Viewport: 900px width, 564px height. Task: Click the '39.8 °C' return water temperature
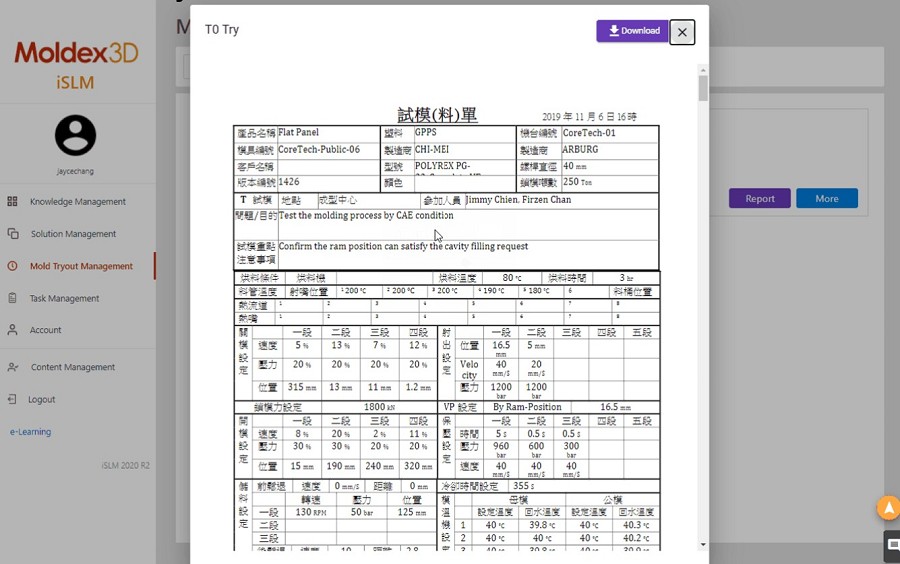[542, 524]
